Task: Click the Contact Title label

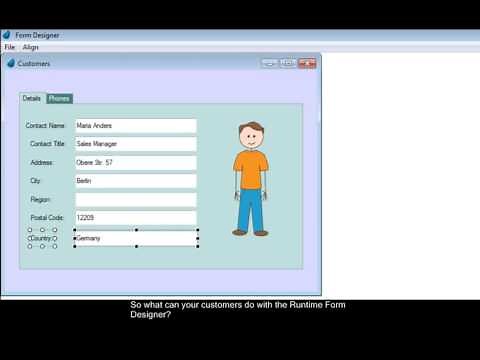Action: (47, 144)
